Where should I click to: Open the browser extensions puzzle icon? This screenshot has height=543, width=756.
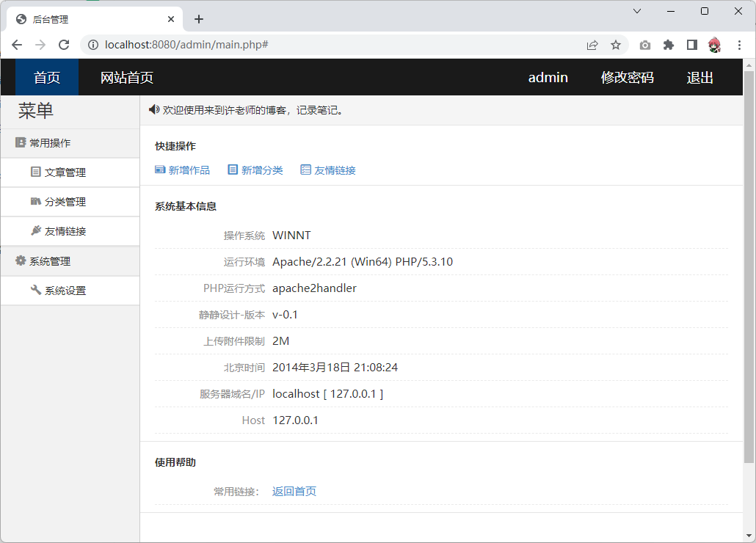click(668, 45)
